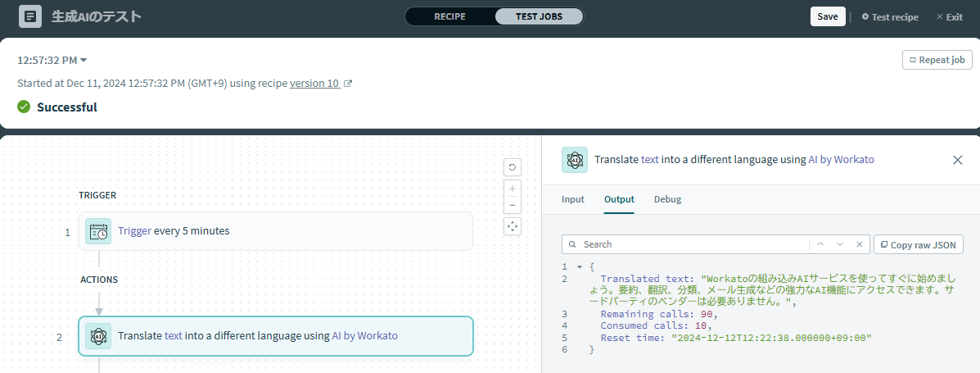The height and width of the screenshot is (373, 980).
Task: Select the Trigger every 5 minutes step
Action: click(276, 231)
